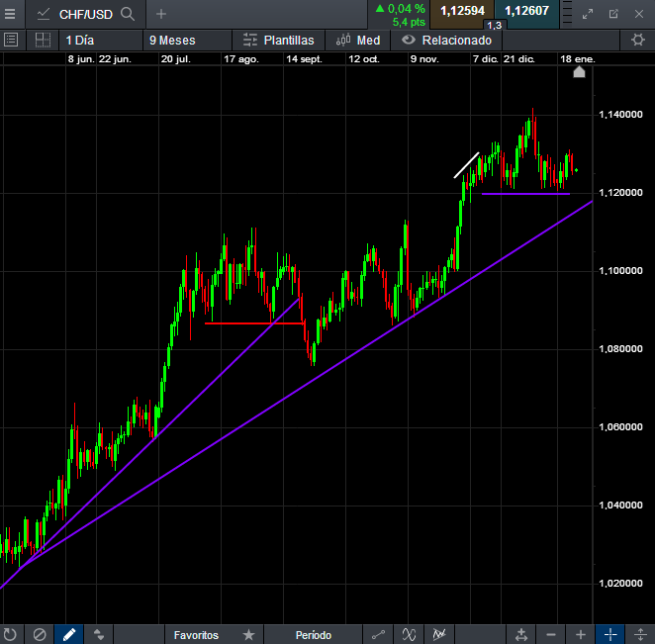The width and height of the screenshot is (655, 644).
Task: Click the 1,140000 price axis label
Action: pos(620,115)
